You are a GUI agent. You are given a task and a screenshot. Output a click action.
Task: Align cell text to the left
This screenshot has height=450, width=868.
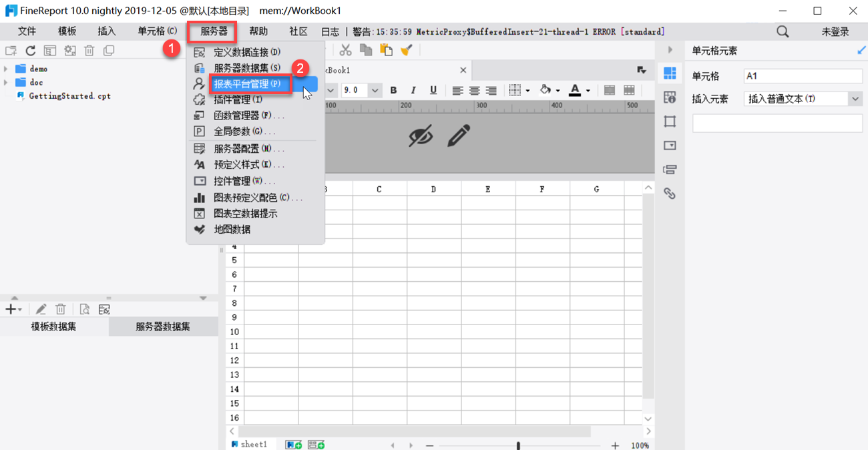(x=457, y=90)
